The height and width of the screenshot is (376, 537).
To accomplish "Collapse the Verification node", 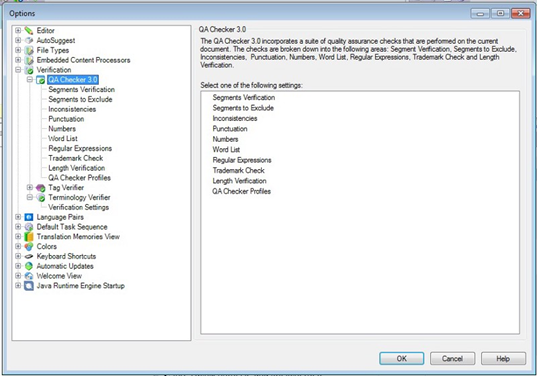I will point(18,70).
